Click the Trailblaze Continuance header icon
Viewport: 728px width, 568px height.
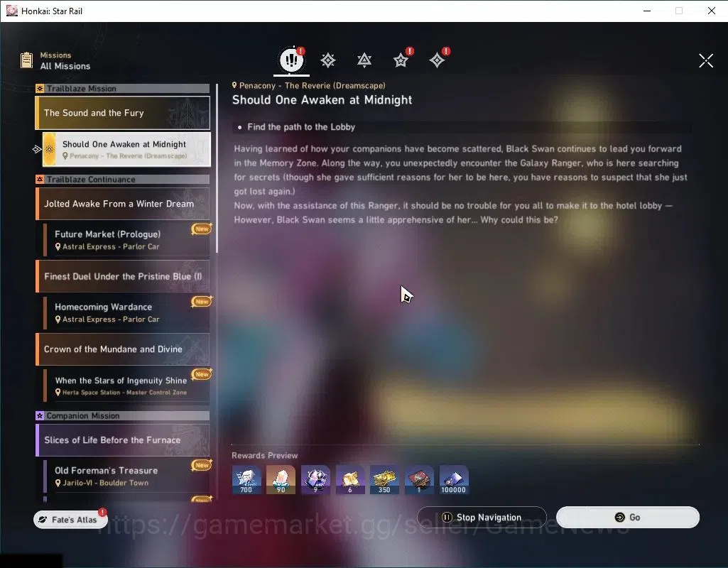40,179
